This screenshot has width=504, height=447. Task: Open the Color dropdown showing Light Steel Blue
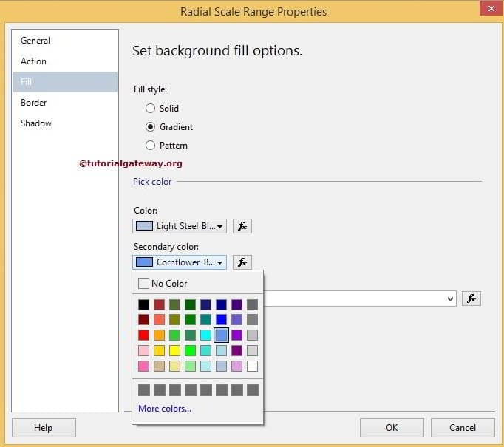[179, 226]
